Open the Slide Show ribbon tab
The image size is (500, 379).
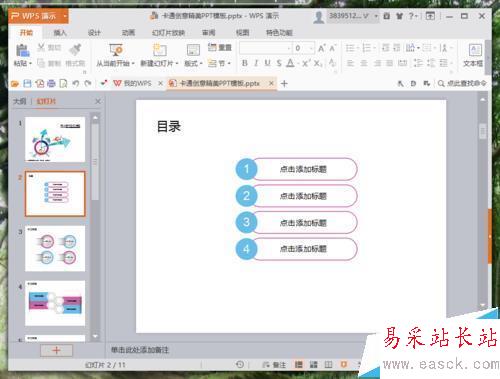[168, 33]
